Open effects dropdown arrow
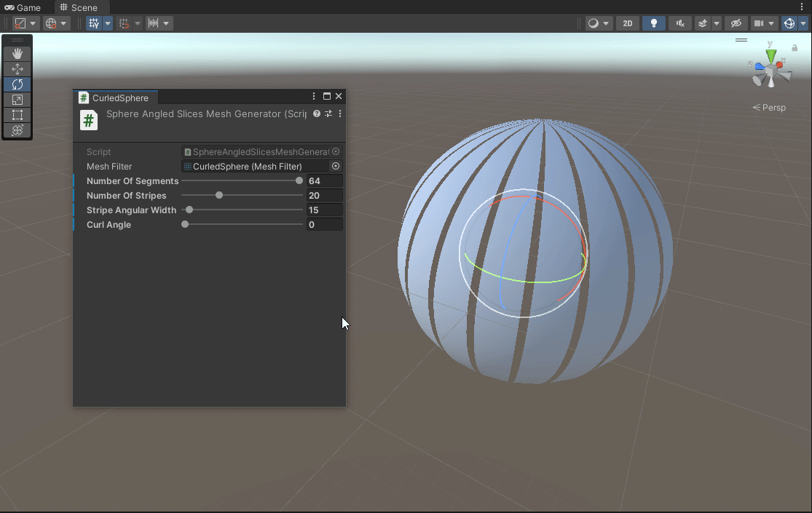 [716, 23]
